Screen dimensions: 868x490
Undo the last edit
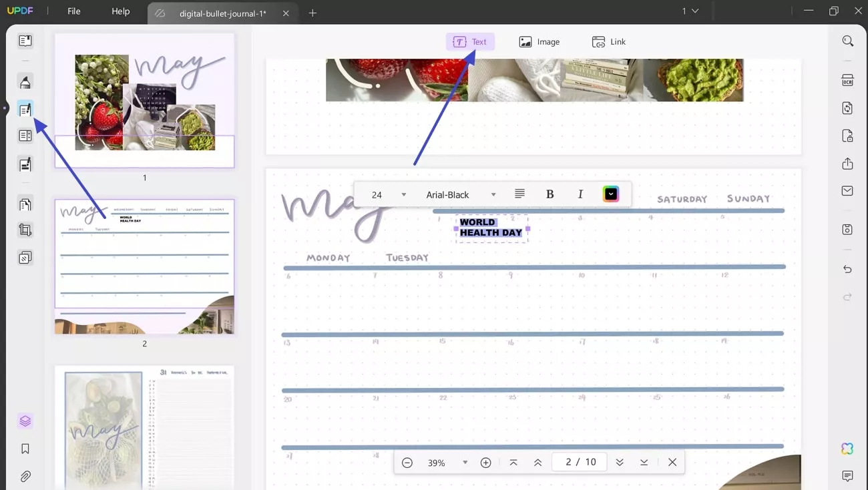click(847, 269)
